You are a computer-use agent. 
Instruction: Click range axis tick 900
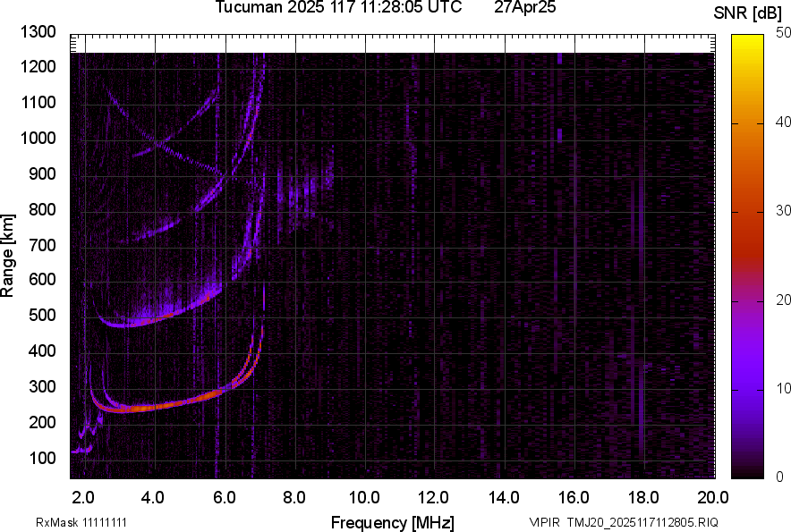tap(42, 173)
